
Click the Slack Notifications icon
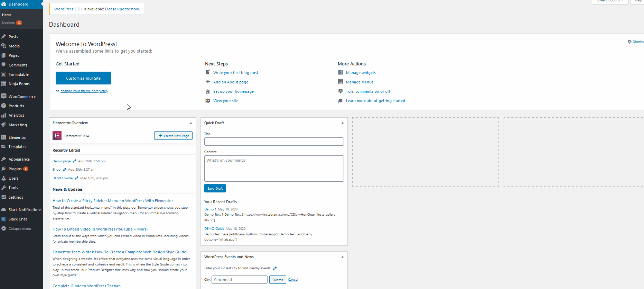click(x=4, y=209)
